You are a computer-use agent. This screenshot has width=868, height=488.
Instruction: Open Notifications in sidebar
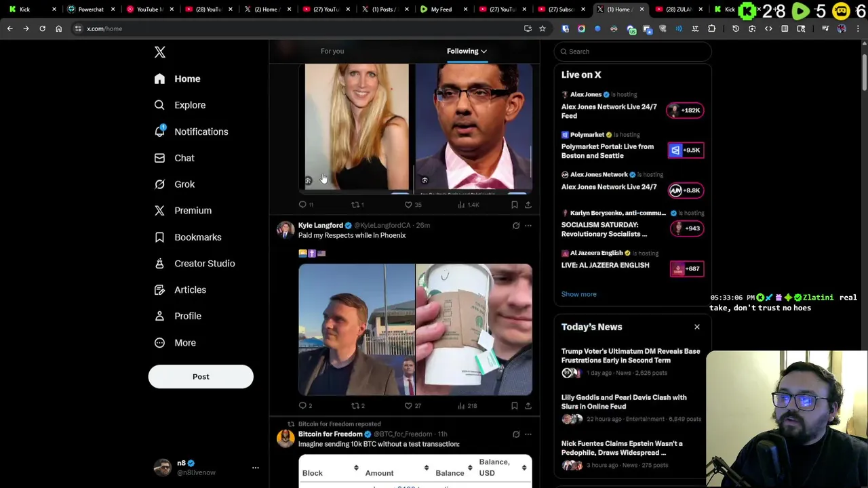[x=191, y=131]
